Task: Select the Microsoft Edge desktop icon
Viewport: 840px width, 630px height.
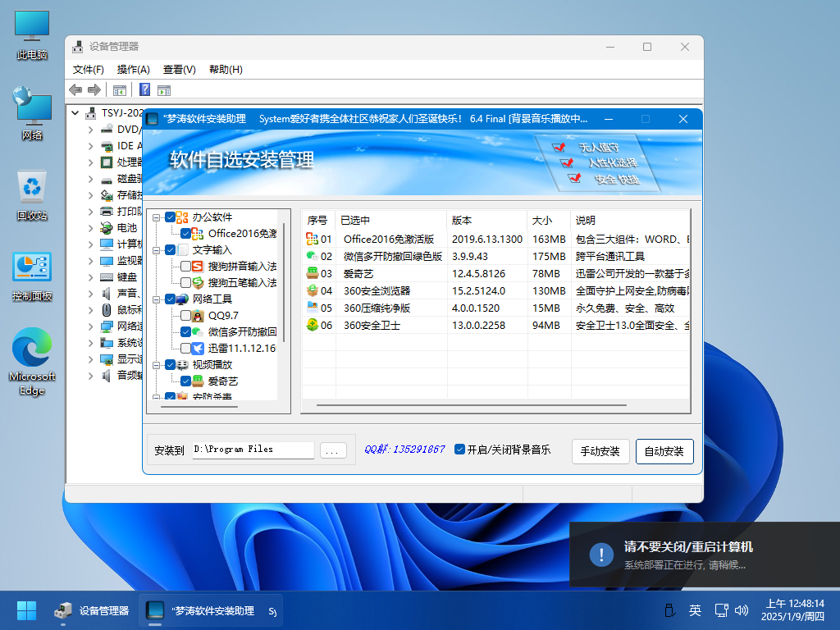Action: pyautogui.click(x=32, y=362)
